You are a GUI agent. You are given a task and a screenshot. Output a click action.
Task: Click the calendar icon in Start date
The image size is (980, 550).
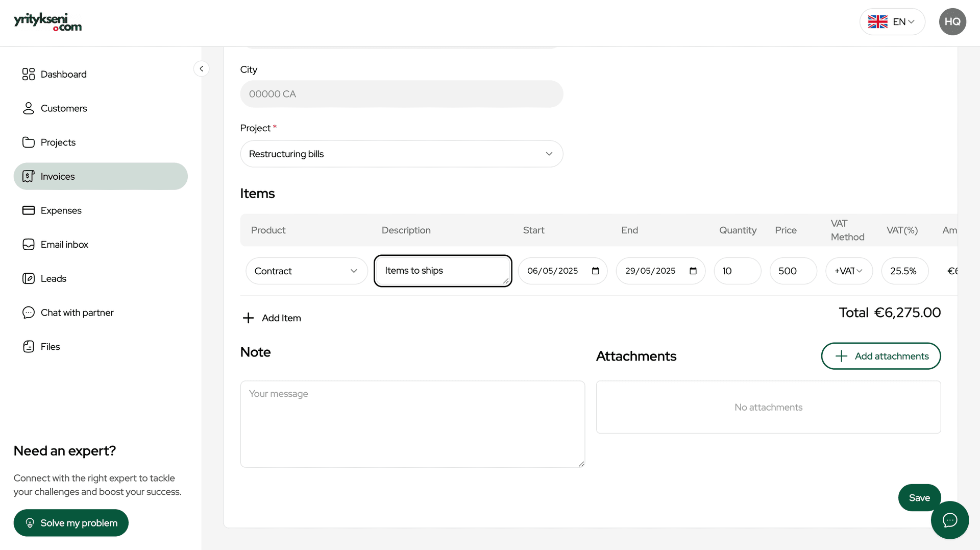tap(595, 271)
